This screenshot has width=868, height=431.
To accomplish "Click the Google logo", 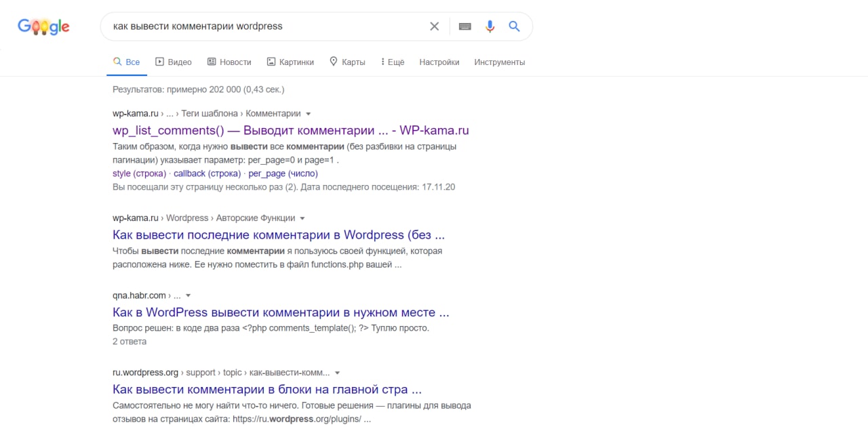I will [43, 26].
